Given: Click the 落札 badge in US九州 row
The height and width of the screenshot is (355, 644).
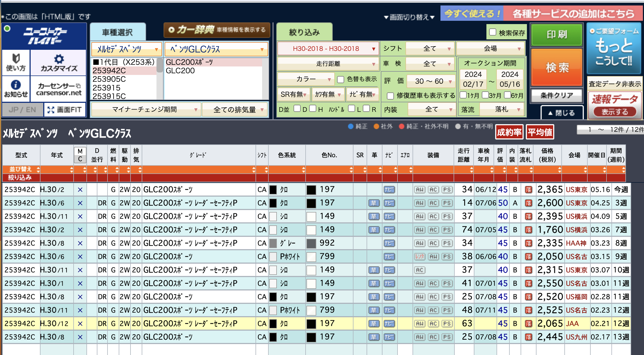Looking at the screenshot, I should coord(528,337).
